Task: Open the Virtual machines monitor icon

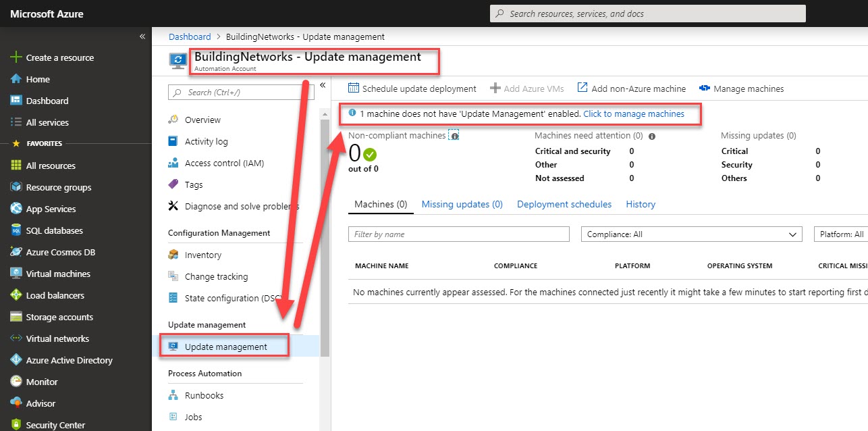Action: (16, 274)
